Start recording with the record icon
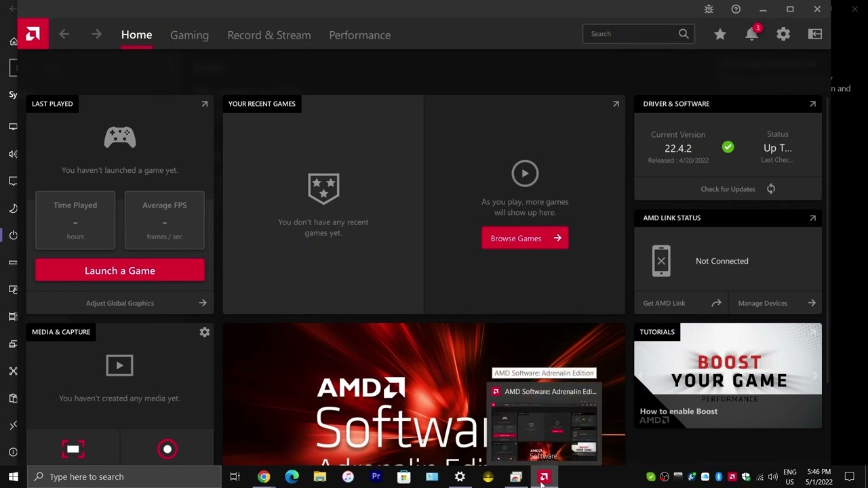 (167, 449)
